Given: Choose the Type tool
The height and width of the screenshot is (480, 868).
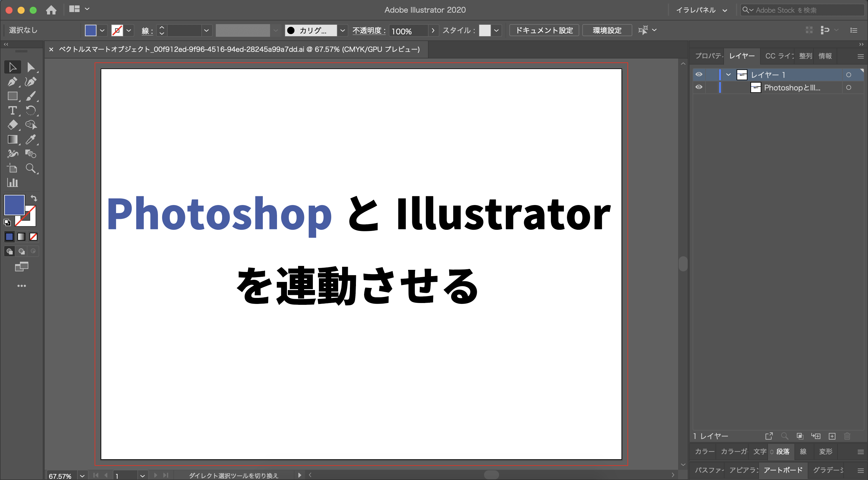Looking at the screenshot, I should [12, 111].
